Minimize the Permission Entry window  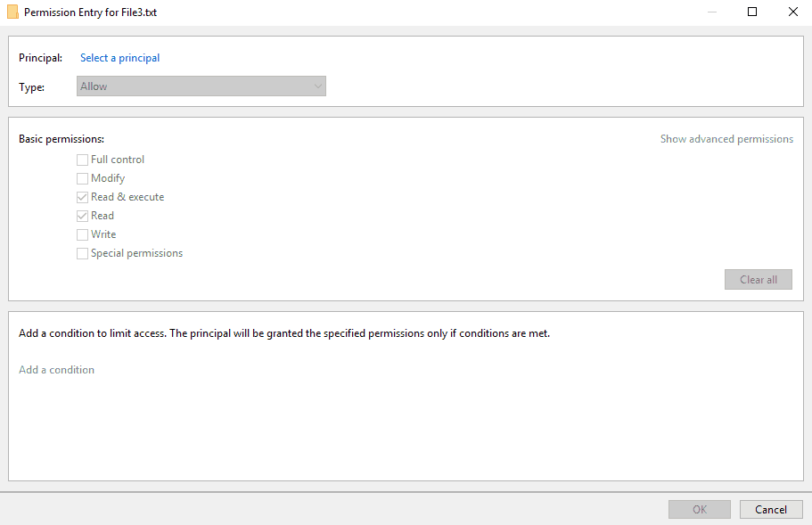pyautogui.click(x=711, y=12)
